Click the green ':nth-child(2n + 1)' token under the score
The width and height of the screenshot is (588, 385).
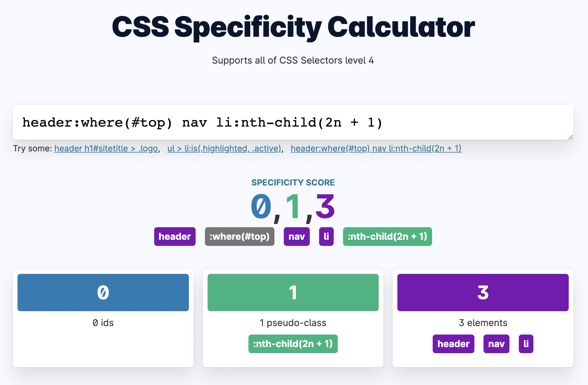pyautogui.click(x=387, y=237)
